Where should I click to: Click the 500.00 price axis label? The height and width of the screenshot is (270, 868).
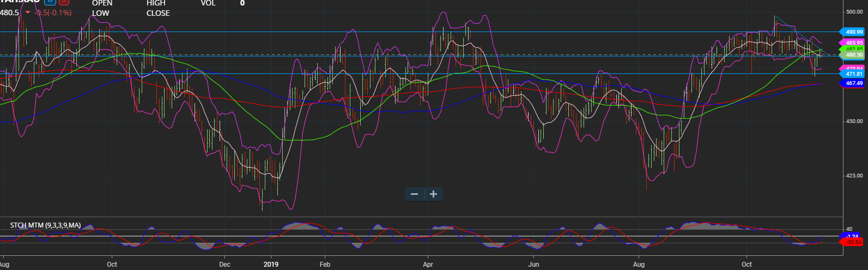point(854,11)
